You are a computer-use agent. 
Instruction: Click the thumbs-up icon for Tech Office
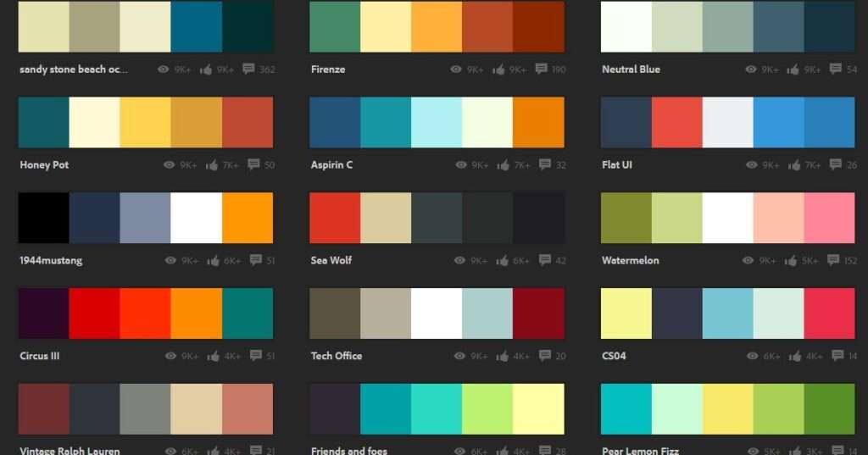[503, 357]
